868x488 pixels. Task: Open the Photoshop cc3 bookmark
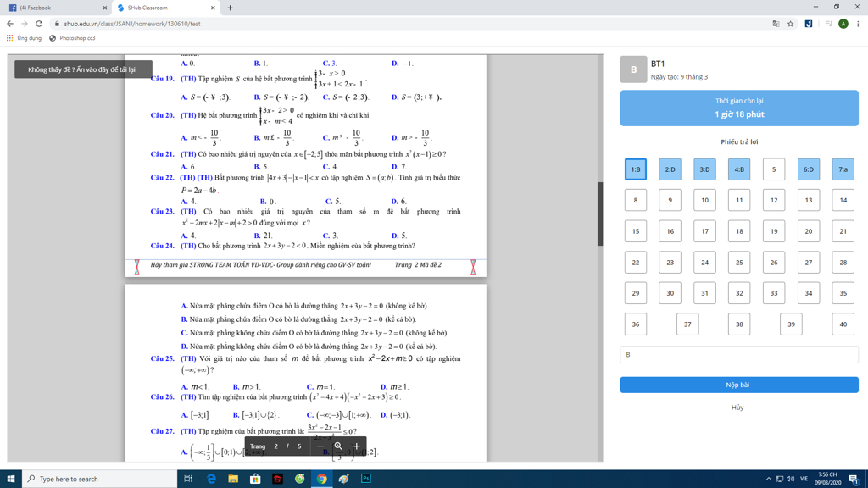pos(72,38)
